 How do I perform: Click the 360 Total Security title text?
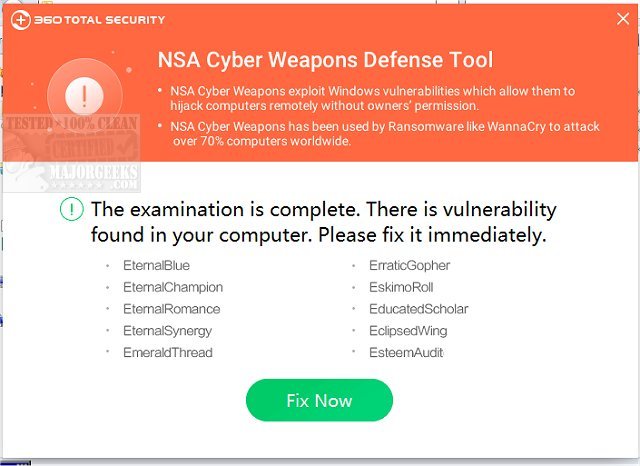pos(99,20)
